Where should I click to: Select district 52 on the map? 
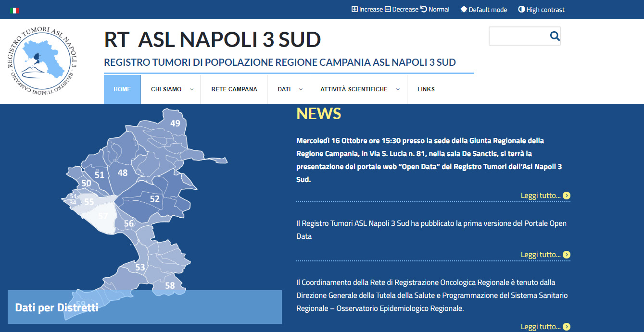point(154,199)
